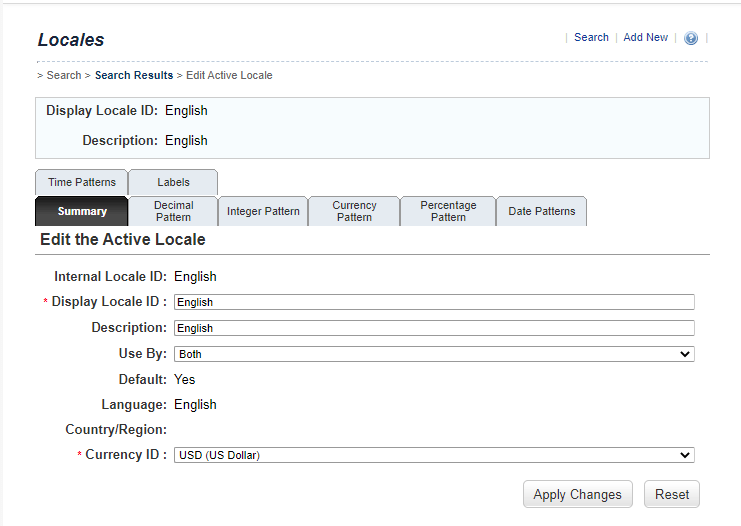Screen dimensions: 741x526
Task: Click the Display Locale ID text field
Action: (433, 302)
